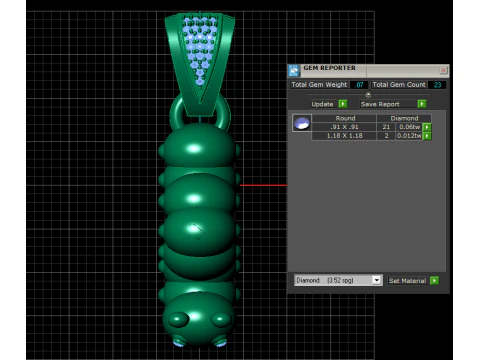The width and height of the screenshot is (480, 360).
Task: Click the 0.06tw weight cell
Action: tap(409, 127)
